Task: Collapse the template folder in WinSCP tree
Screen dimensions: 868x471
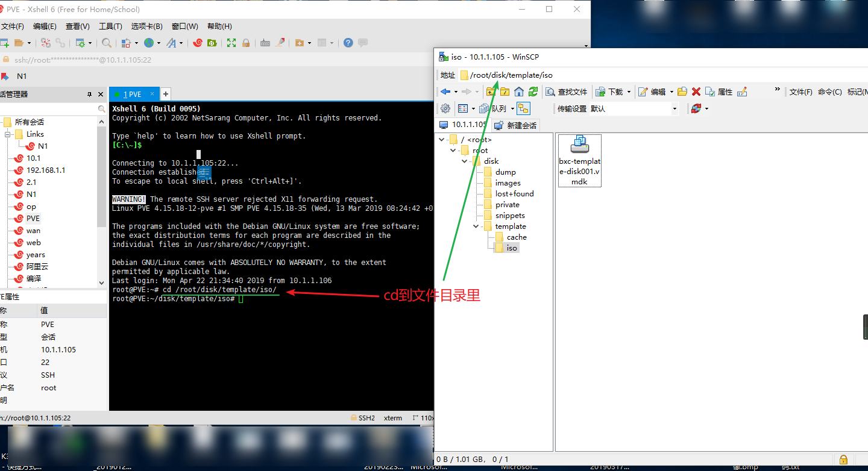Action: [x=476, y=226]
